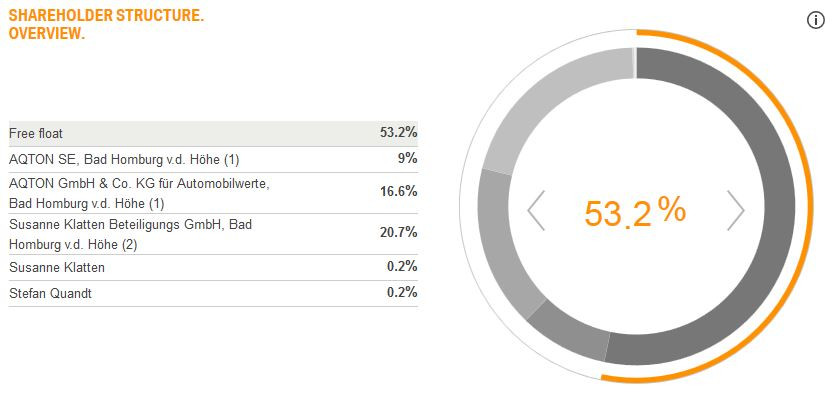Click the left chevron arrow inside the donut
The width and height of the screenshot is (837, 407).
click(536, 210)
